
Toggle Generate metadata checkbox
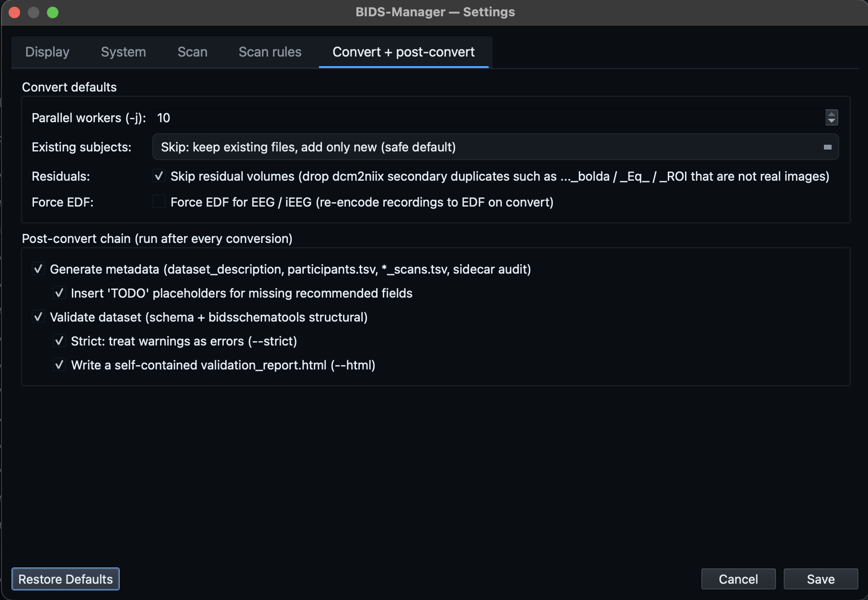pyautogui.click(x=38, y=269)
